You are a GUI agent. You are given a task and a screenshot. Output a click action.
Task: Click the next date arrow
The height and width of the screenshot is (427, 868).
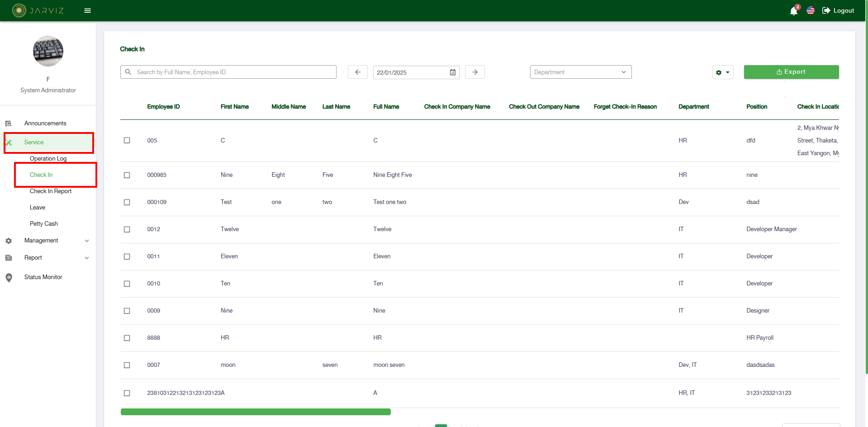tap(474, 72)
